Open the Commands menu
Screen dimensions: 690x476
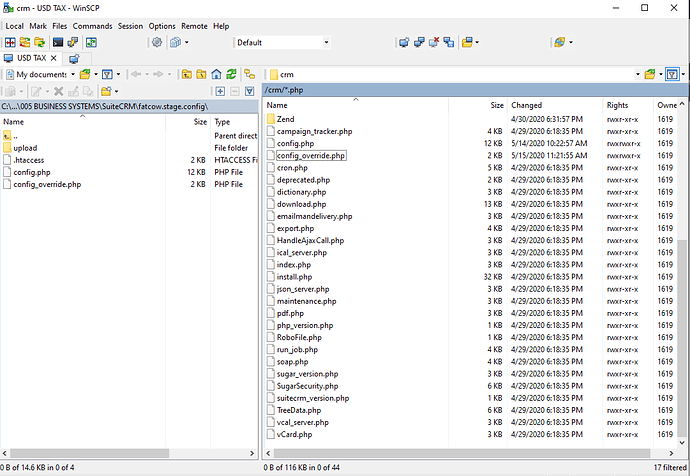click(x=92, y=26)
